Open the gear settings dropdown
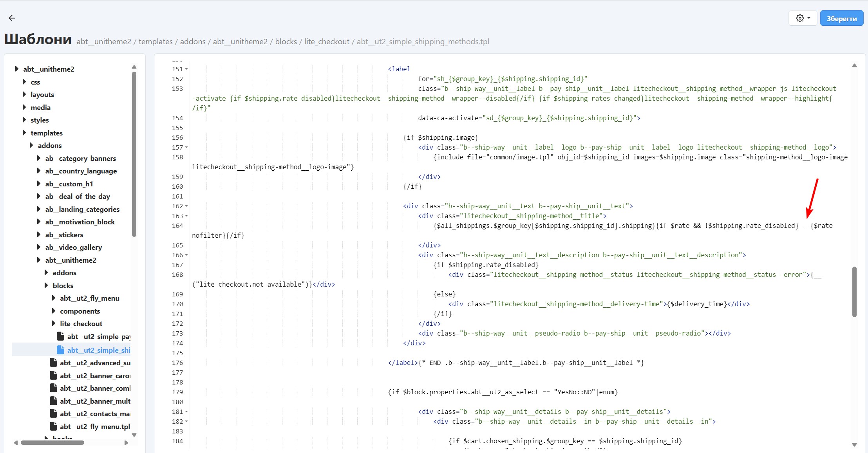Viewport: 868px width, 453px height. point(803,18)
